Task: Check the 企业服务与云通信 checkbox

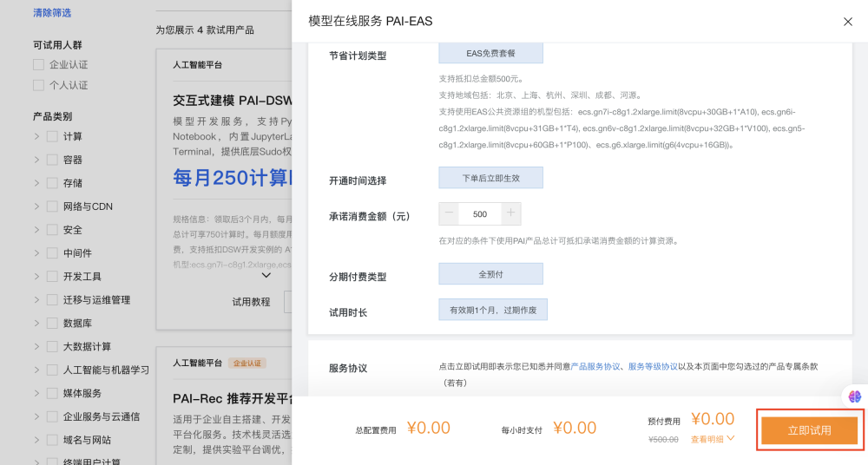Action: coord(52,416)
